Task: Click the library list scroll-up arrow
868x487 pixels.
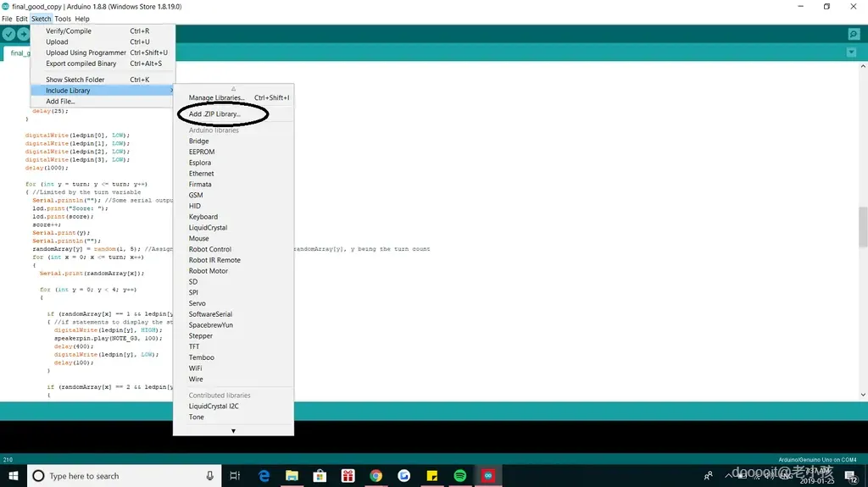Action: click(233, 89)
